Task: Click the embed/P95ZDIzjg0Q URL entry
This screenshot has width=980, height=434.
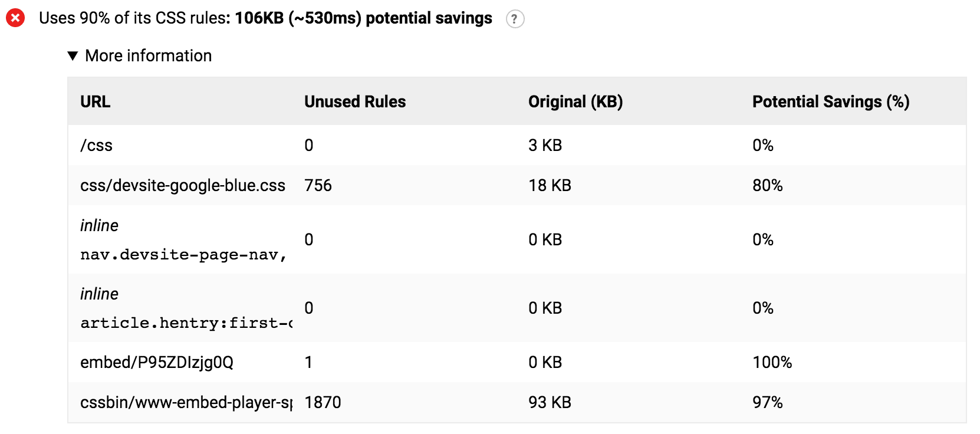Action: pos(157,363)
